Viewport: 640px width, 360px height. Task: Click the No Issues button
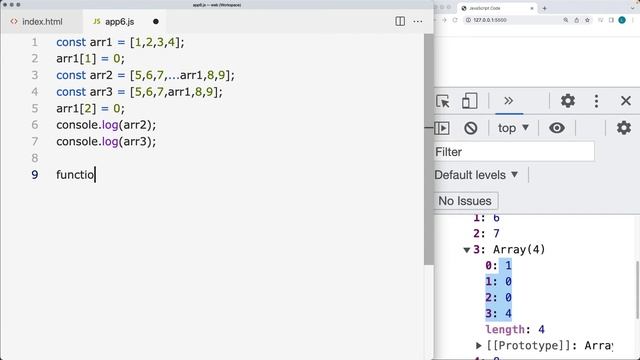(x=465, y=201)
